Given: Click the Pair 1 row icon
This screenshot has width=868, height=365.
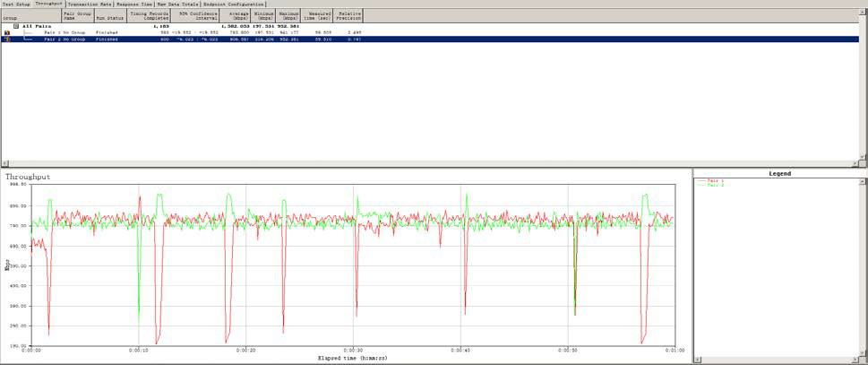Looking at the screenshot, I should coord(7,32).
